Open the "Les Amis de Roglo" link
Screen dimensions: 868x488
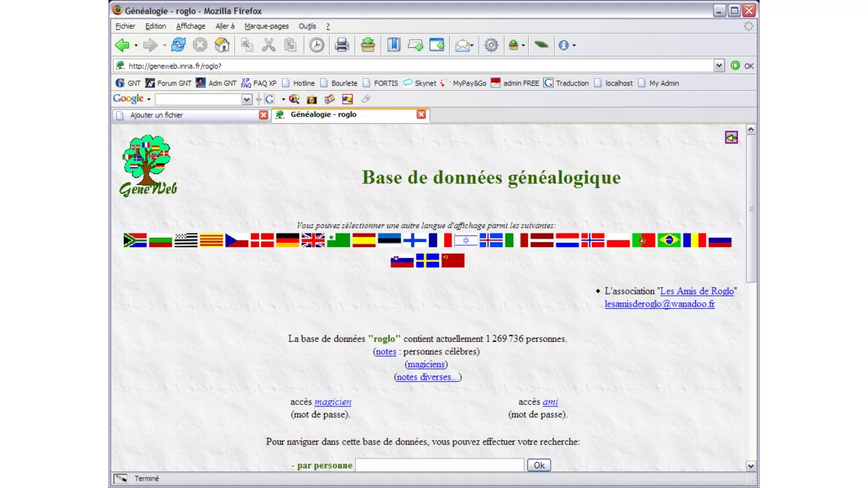click(x=697, y=291)
